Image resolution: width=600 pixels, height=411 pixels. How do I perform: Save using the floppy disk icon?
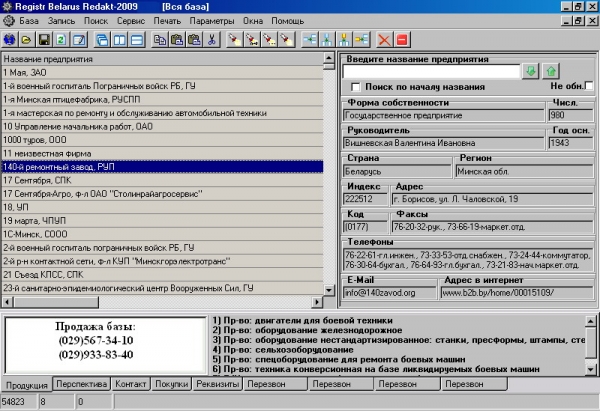(x=44, y=40)
